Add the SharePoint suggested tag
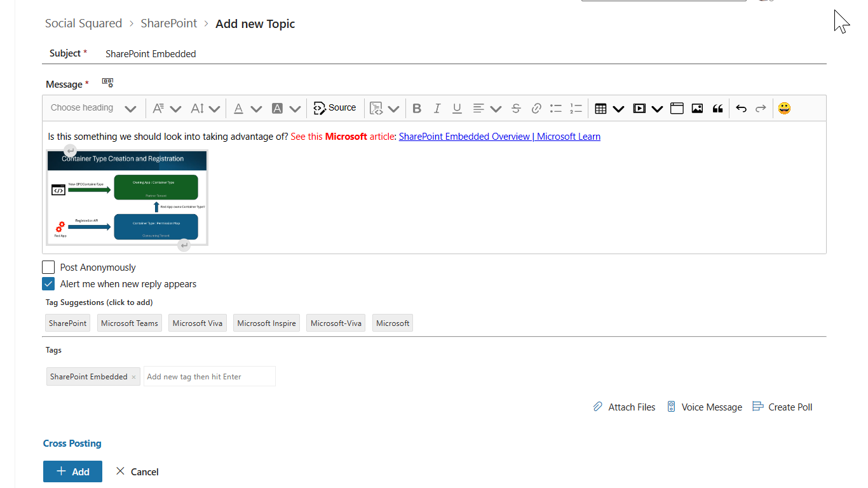 (x=67, y=323)
